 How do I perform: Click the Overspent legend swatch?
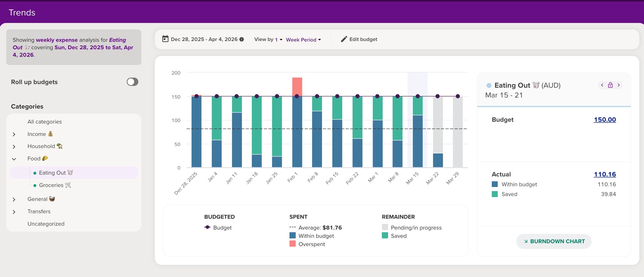pyautogui.click(x=292, y=244)
